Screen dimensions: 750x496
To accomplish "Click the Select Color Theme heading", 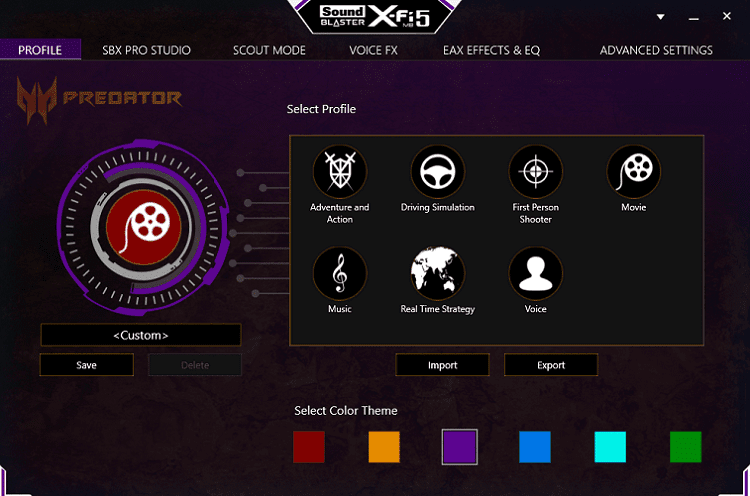I will coord(346,410).
